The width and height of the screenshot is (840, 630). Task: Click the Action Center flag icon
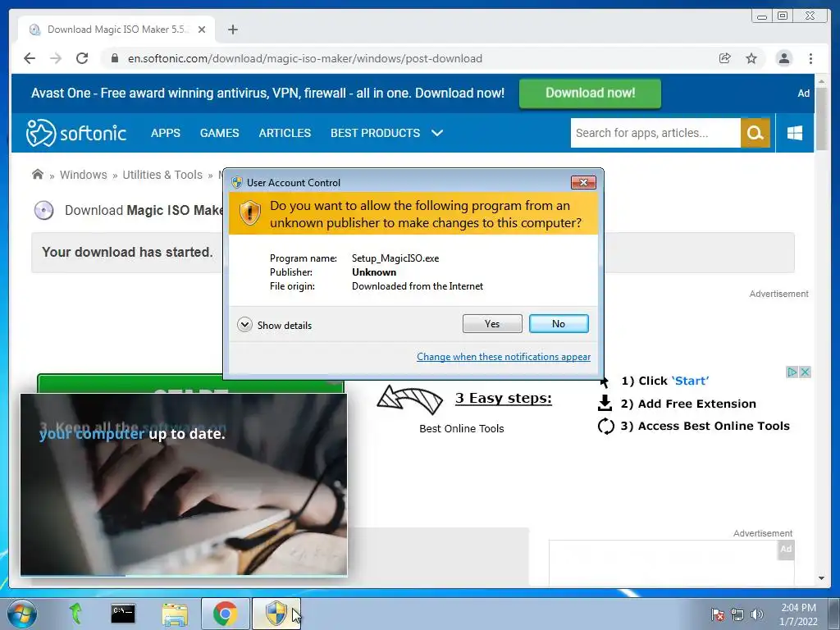[717, 614]
